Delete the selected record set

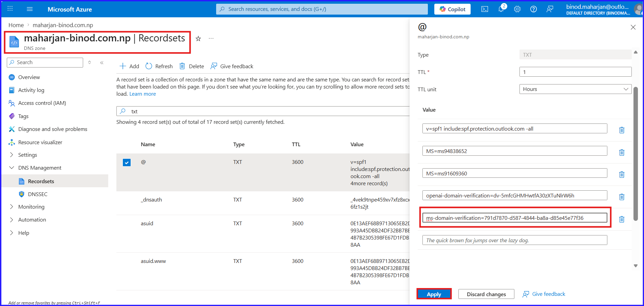pos(191,66)
